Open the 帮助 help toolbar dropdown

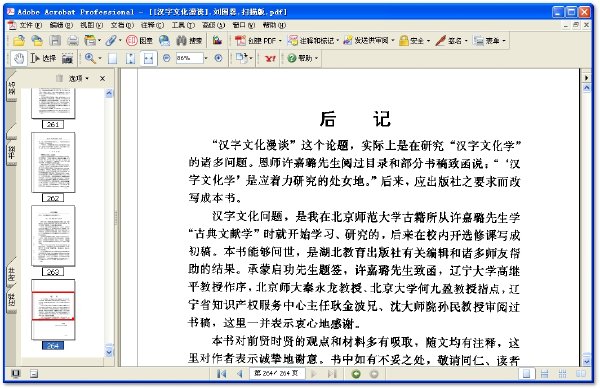(302, 58)
